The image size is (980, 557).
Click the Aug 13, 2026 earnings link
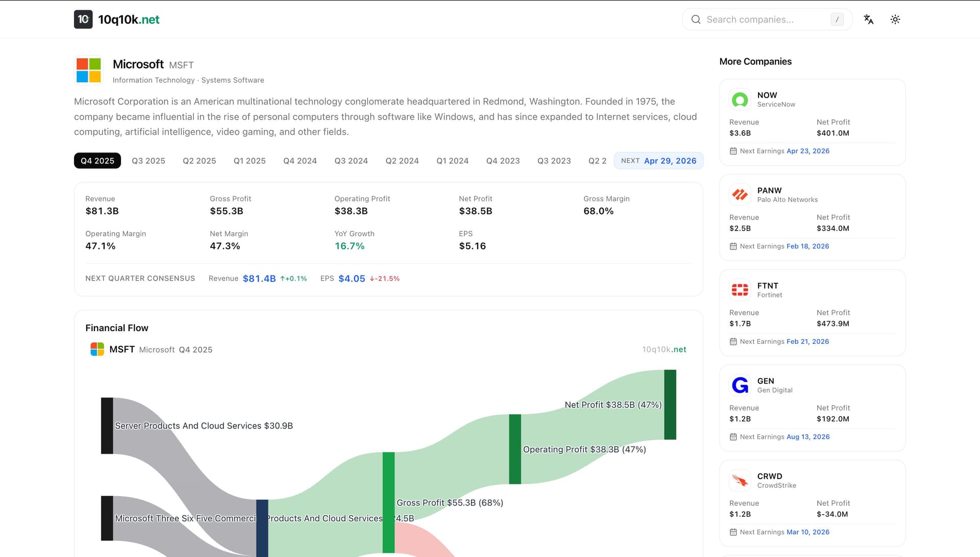pyautogui.click(x=808, y=437)
